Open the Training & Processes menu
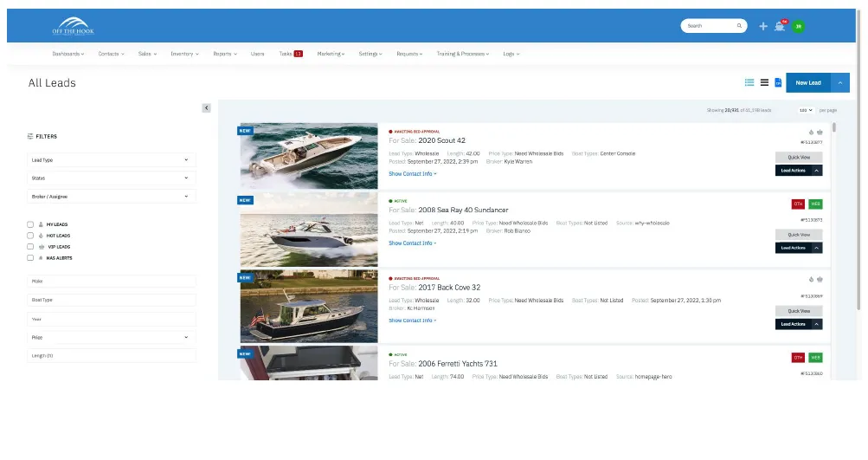 pyautogui.click(x=463, y=54)
